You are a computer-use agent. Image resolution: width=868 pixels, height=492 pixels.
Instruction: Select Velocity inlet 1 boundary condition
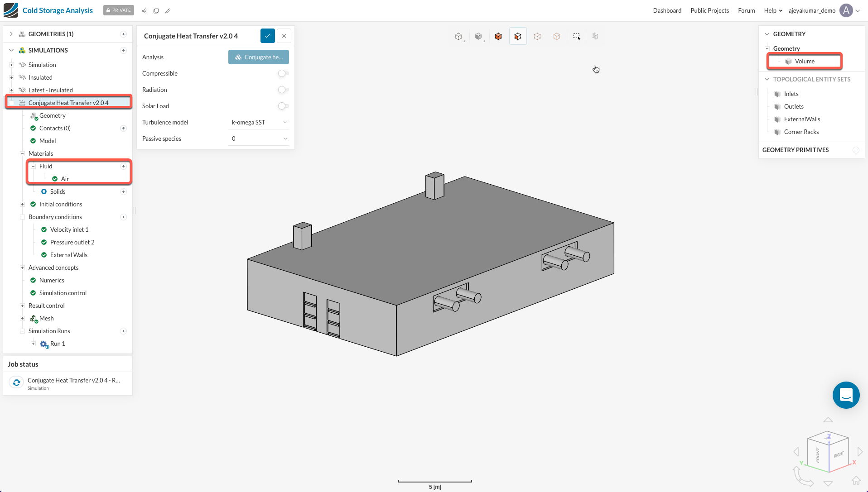click(69, 229)
